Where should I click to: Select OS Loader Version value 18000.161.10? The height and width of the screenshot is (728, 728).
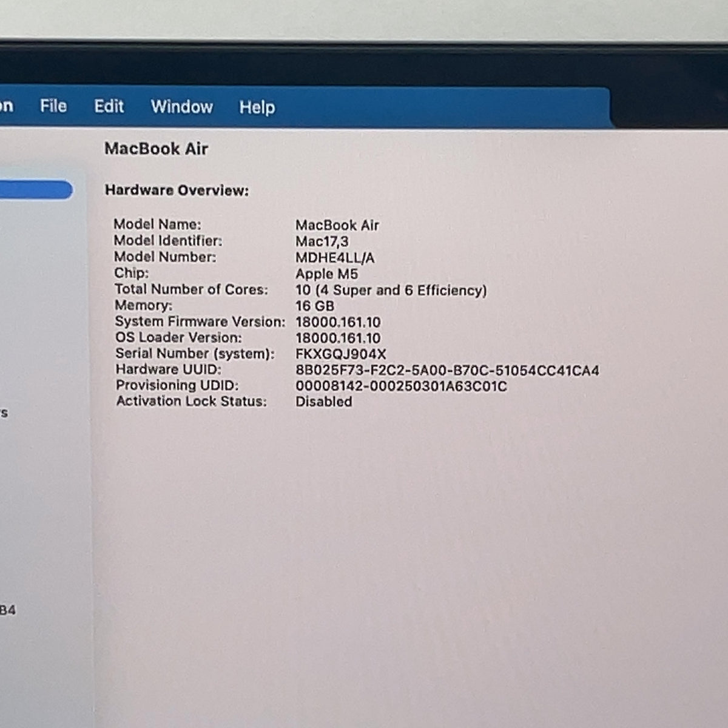coord(339,339)
